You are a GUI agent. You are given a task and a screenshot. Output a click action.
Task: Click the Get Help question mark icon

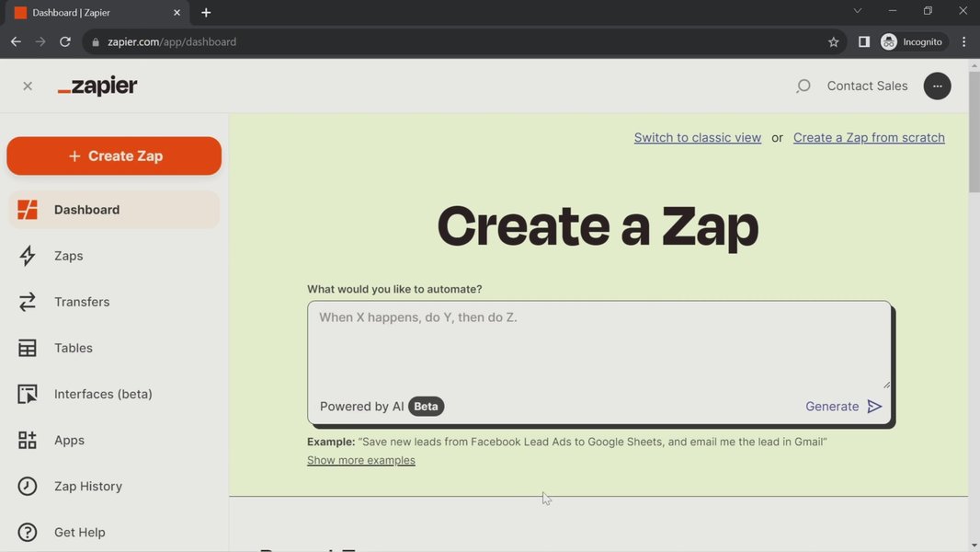28,532
